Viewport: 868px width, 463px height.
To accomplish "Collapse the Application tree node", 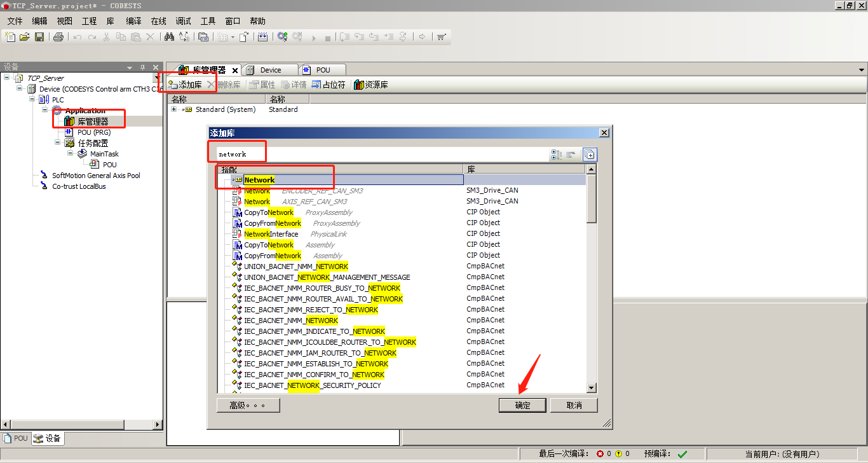I will click(x=45, y=110).
